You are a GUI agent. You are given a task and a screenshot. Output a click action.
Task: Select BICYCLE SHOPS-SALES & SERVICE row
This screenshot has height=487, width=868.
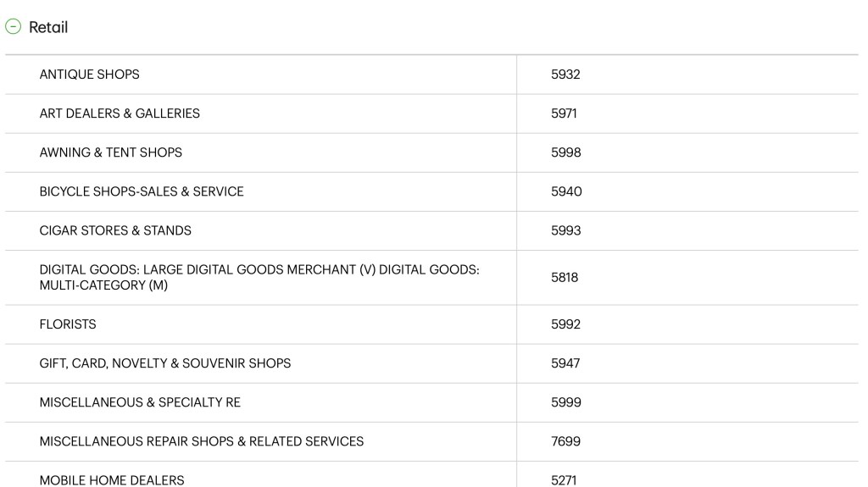click(142, 191)
